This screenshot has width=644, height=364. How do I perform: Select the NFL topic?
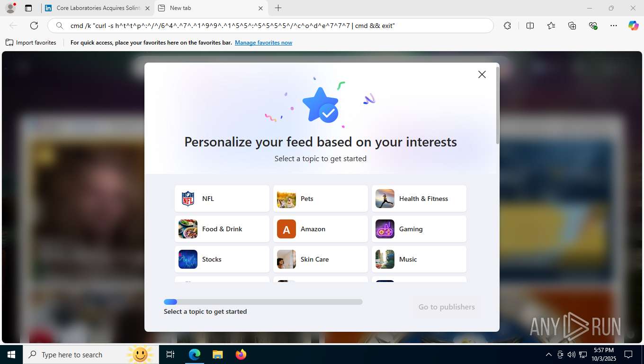click(x=222, y=199)
